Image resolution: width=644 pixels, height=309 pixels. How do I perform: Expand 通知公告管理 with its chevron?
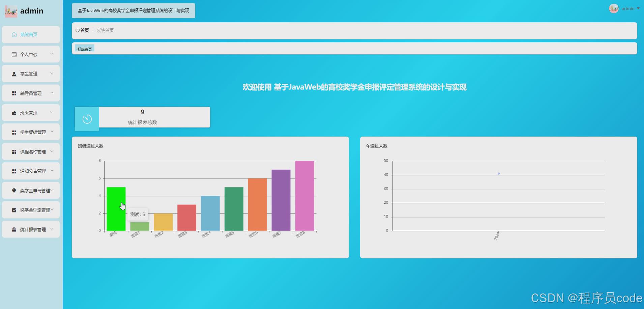pos(52,171)
